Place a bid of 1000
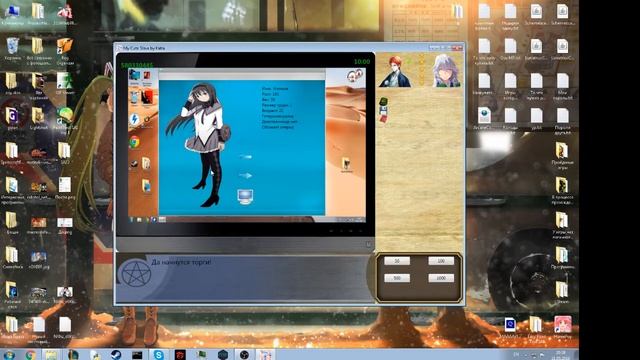Viewport: 640px width, 360px height. click(x=441, y=278)
